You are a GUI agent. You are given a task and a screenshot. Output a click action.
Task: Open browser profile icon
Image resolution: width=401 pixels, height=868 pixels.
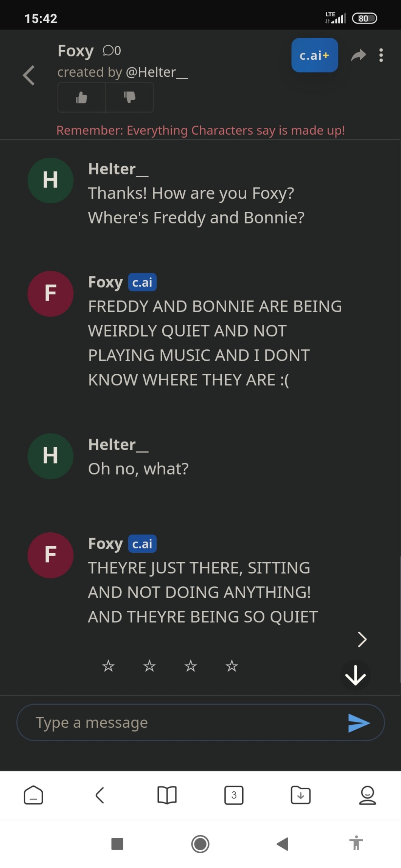[367, 795]
